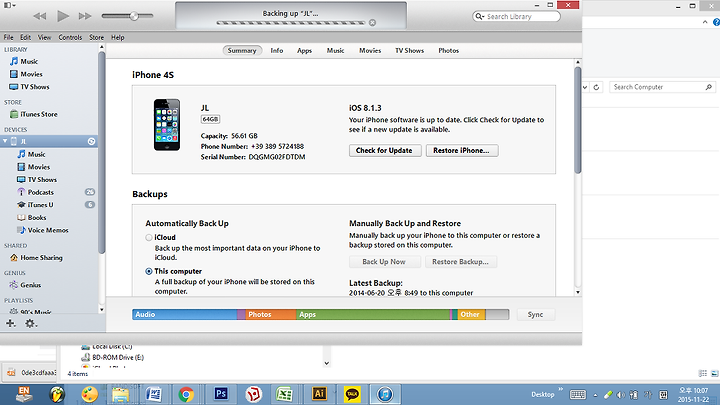
Task: Click the iPhone 4S device image
Action: click(x=167, y=125)
